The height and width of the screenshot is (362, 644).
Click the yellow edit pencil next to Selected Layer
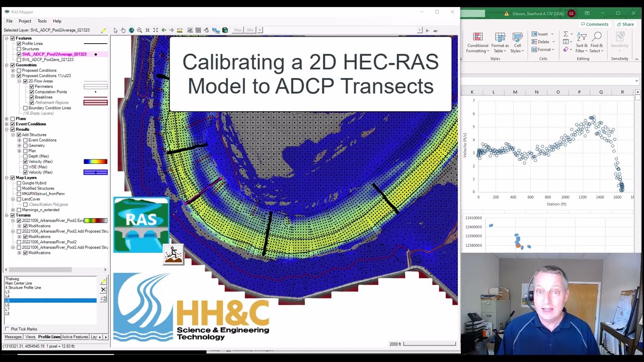(x=103, y=31)
